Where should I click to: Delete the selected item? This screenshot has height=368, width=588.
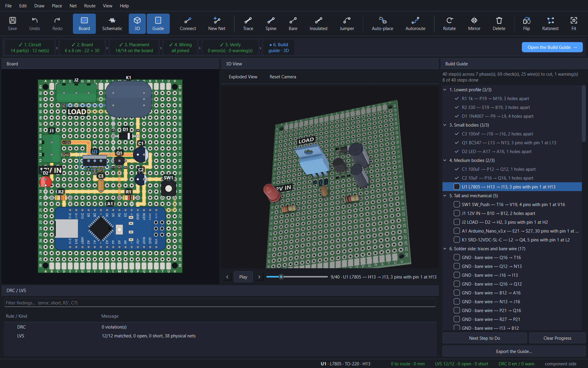click(499, 24)
